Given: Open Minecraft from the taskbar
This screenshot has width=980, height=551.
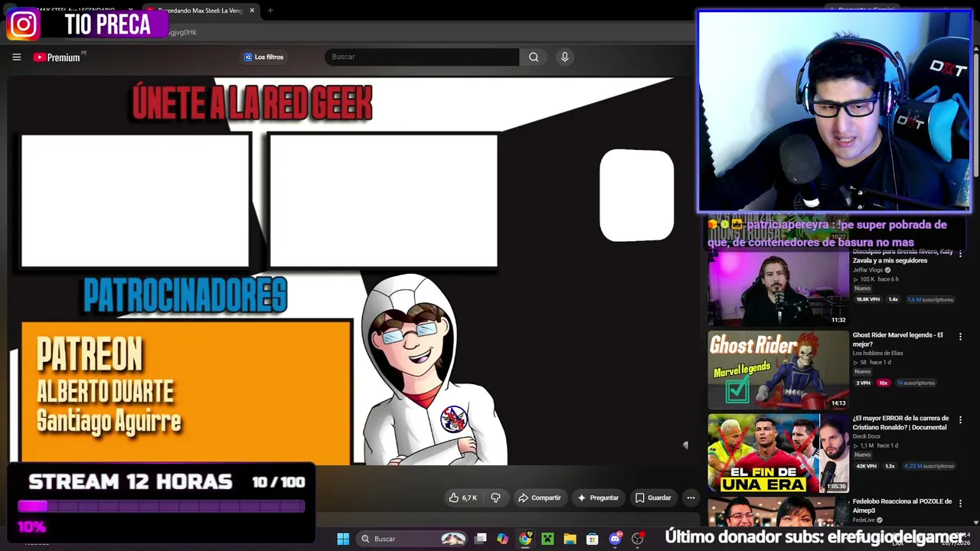Looking at the screenshot, I should [x=547, y=539].
